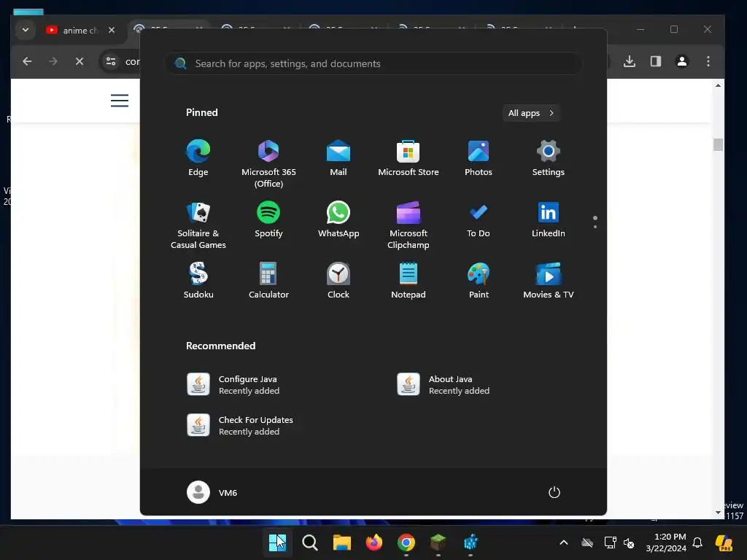Show hidden system tray icons

pyautogui.click(x=564, y=542)
